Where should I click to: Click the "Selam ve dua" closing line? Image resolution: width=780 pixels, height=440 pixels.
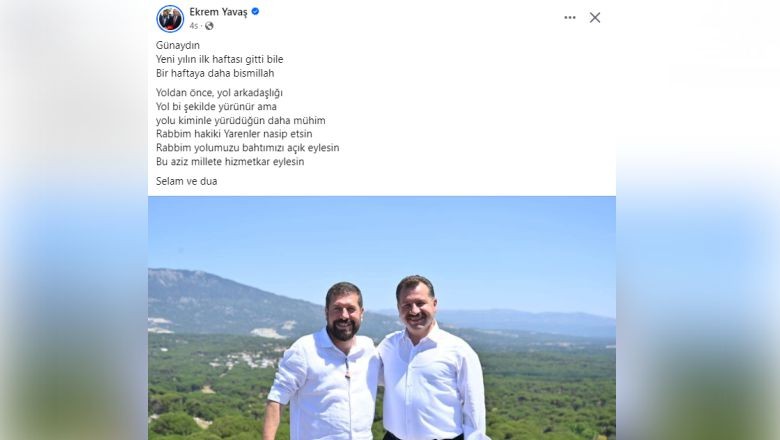coord(187,181)
